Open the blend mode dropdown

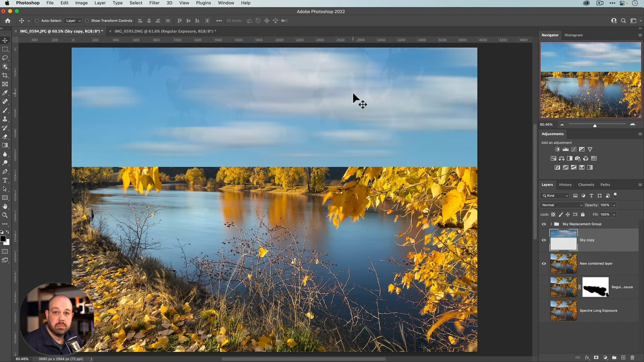click(561, 205)
